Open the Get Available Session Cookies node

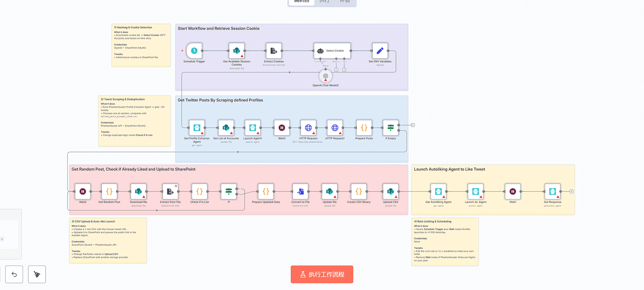(237, 51)
